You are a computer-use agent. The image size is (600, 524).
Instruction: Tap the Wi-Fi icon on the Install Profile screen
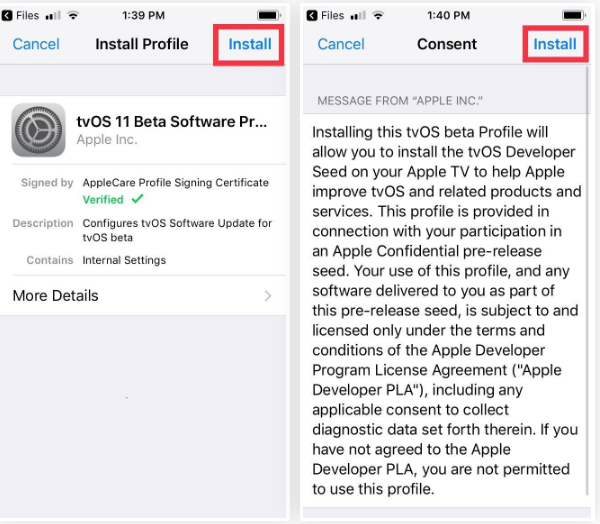point(72,15)
